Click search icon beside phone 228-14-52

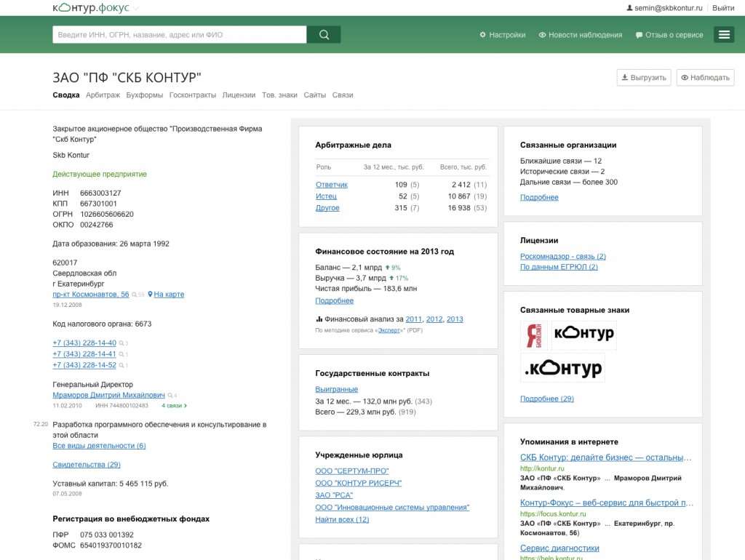pyautogui.click(x=121, y=365)
